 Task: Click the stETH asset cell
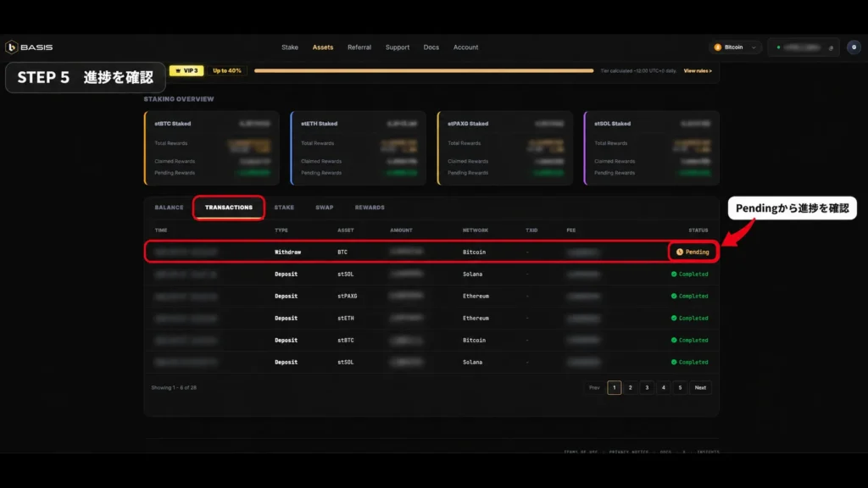click(346, 319)
